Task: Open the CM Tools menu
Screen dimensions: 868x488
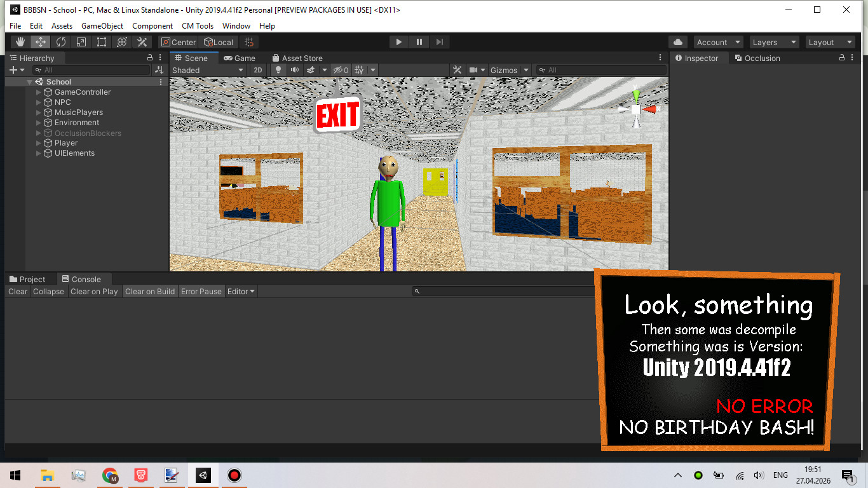Action: click(x=198, y=26)
